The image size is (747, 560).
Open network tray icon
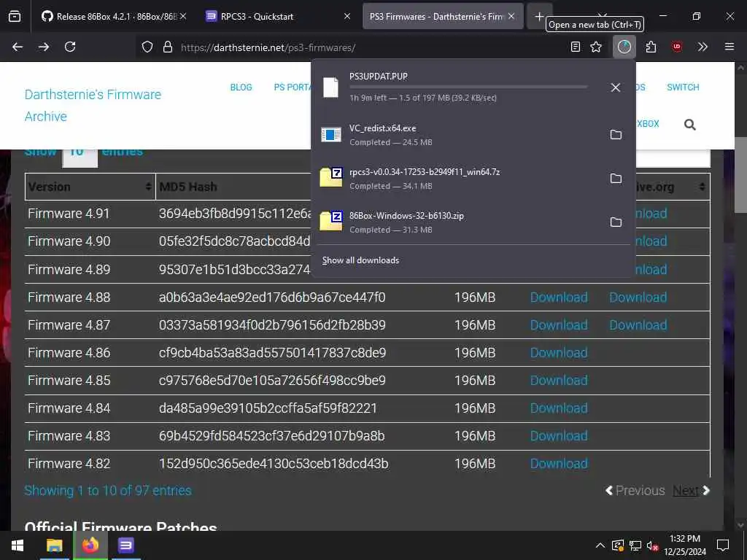click(x=635, y=545)
